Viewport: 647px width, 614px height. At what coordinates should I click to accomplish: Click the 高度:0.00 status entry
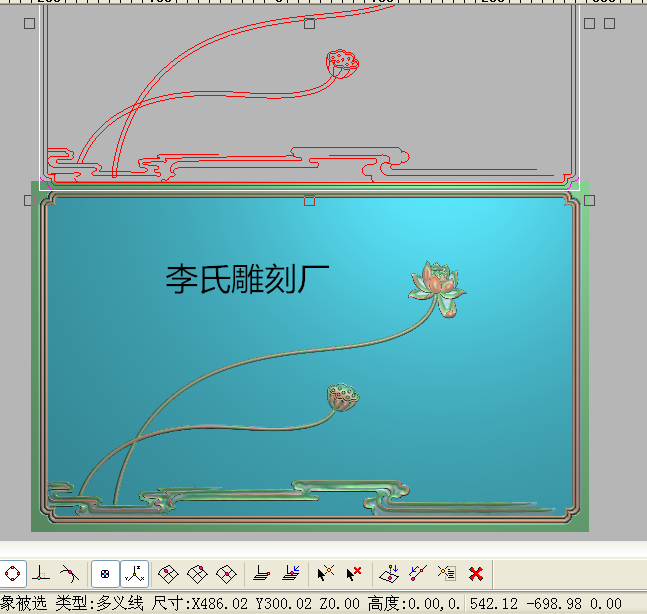click(x=413, y=604)
